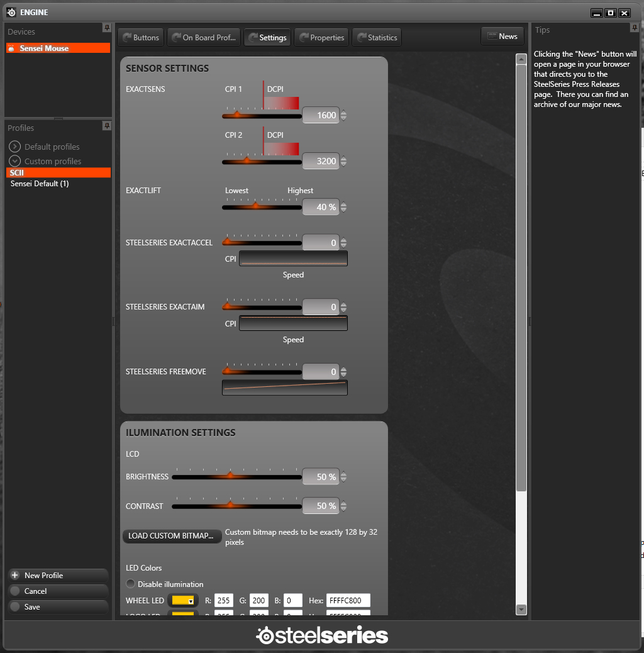
Task: Click the Brightness 50 % value field
Action: (x=321, y=477)
